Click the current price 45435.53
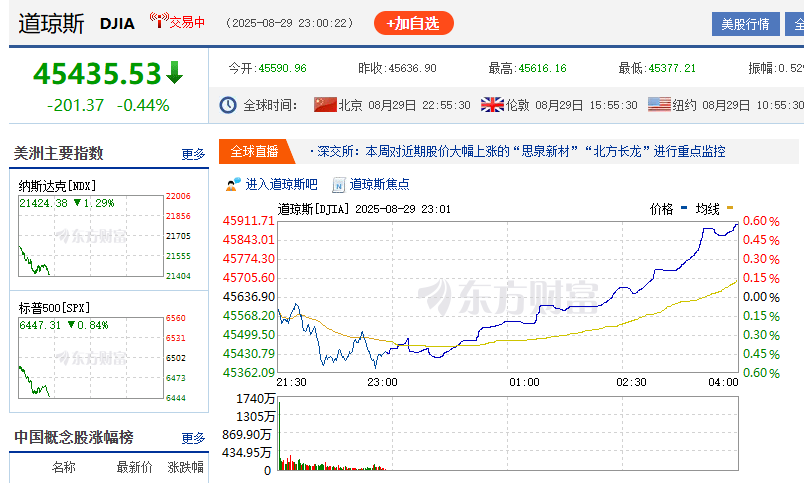The height and width of the screenshot is (483, 804). [x=97, y=73]
